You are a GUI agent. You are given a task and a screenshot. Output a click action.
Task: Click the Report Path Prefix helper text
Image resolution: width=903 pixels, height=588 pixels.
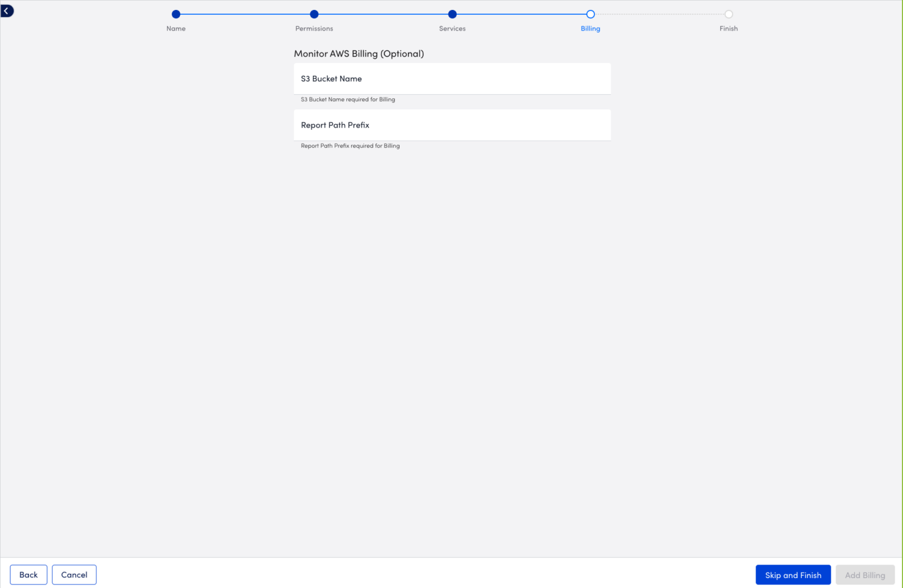(350, 146)
